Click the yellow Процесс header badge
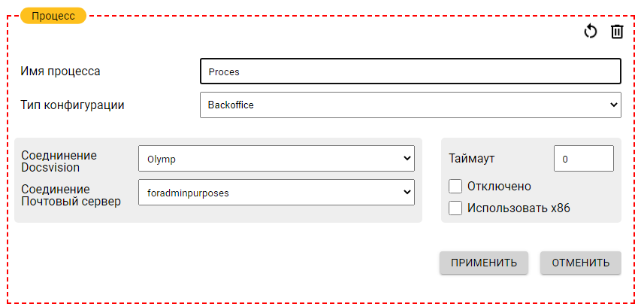The height and width of the screenshot is (307, 644). pos(53,16)
